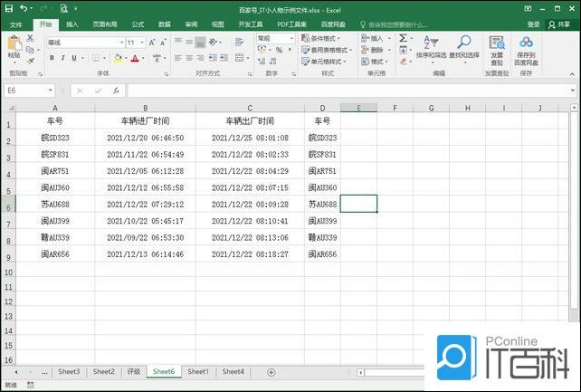Click the Wrap Text icon
This screenshot has width=581, height=392.
[x=239, y=42]
